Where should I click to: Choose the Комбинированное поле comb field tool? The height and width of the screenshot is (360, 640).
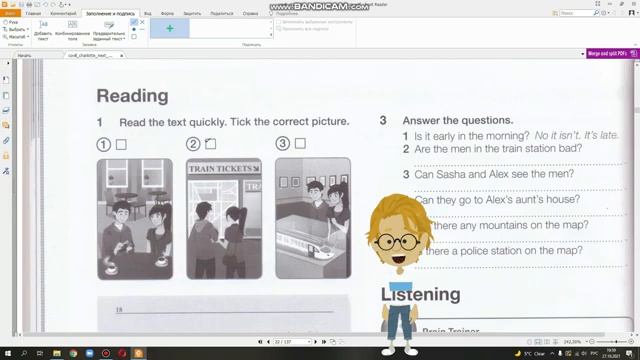tap(72, 31)
